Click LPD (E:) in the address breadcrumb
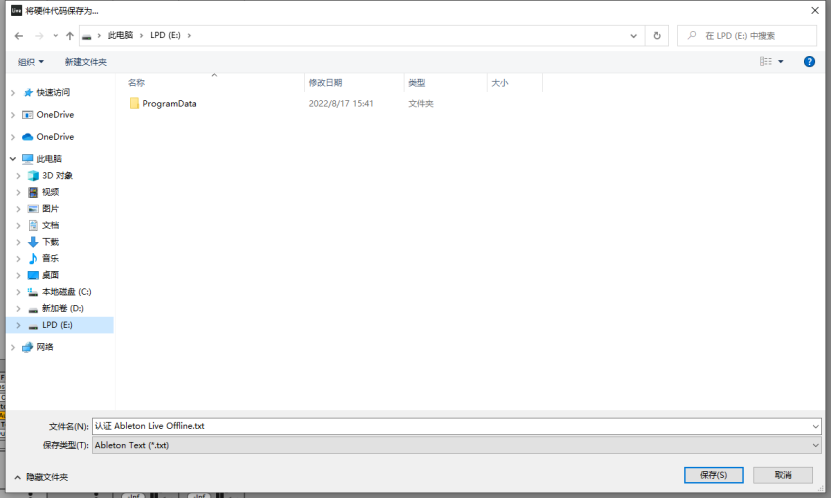This screenshot has height=499, width=831. click(x=165, y=35)
